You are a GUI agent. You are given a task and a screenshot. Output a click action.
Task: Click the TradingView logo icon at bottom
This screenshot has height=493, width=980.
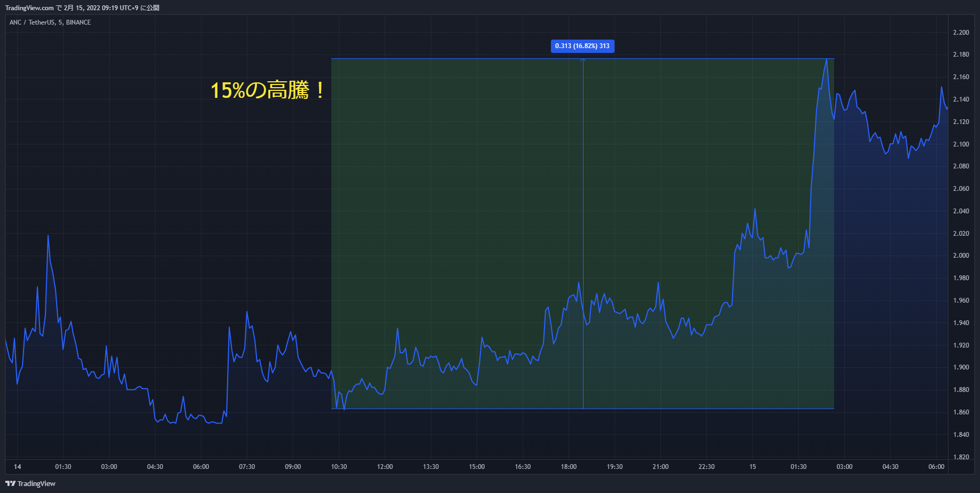pos(10,483)
